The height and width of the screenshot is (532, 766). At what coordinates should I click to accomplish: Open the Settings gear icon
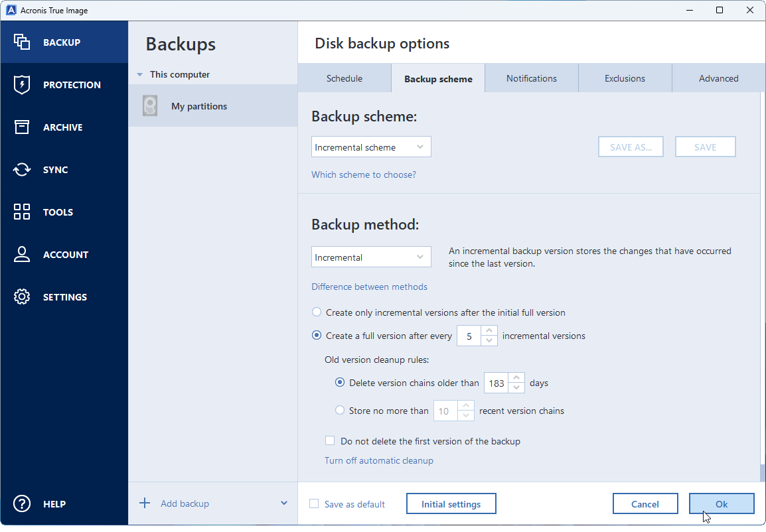(x=21, y=297)
